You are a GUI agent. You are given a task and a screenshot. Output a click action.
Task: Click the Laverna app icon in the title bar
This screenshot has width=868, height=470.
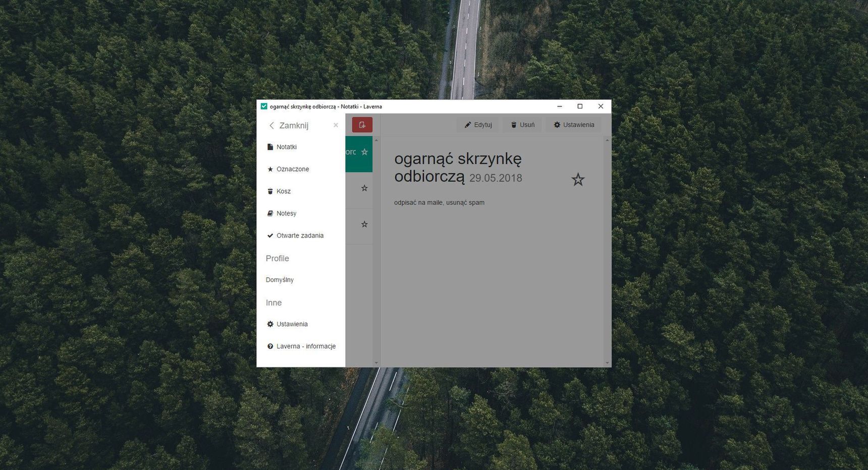click(264, 106)
